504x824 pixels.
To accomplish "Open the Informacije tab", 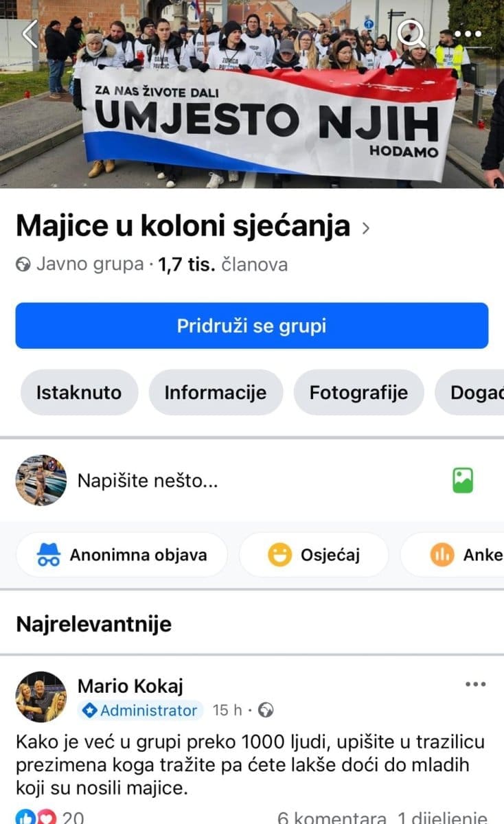I will click(216, 393).
